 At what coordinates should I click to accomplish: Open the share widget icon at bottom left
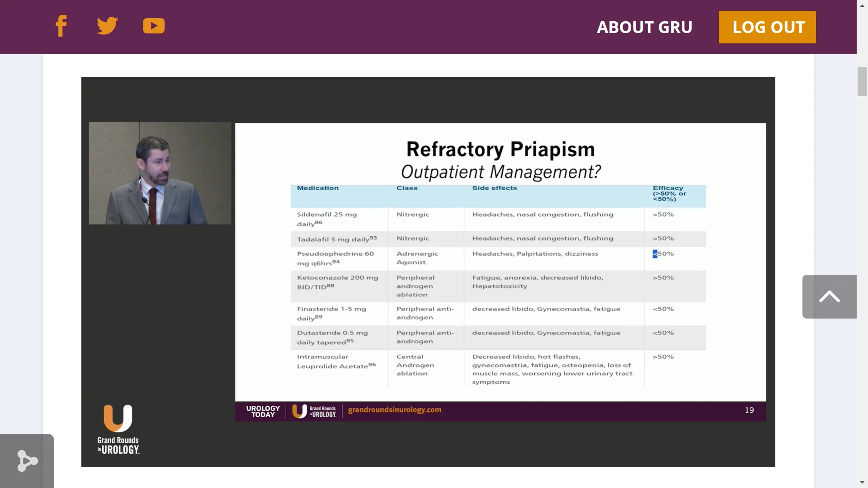27,461
